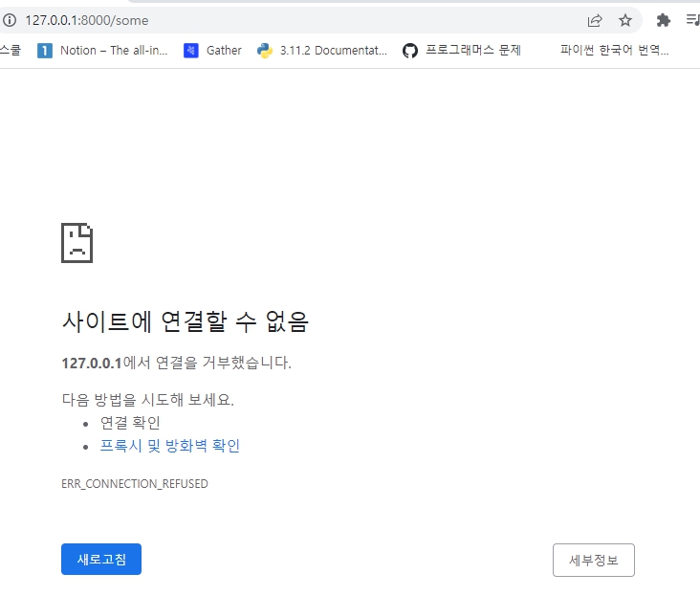This screenshot has width=700, height=596.
Task: Click the 연결 확인 suggestion text
Action: click(x=130, y=422)
